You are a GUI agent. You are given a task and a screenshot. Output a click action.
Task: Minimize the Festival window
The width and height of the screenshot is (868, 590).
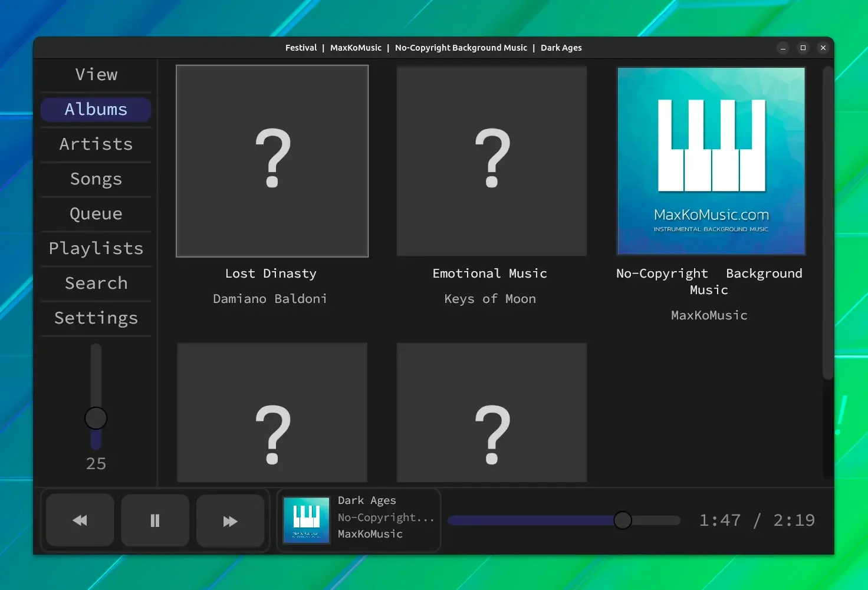click(783, 48)
